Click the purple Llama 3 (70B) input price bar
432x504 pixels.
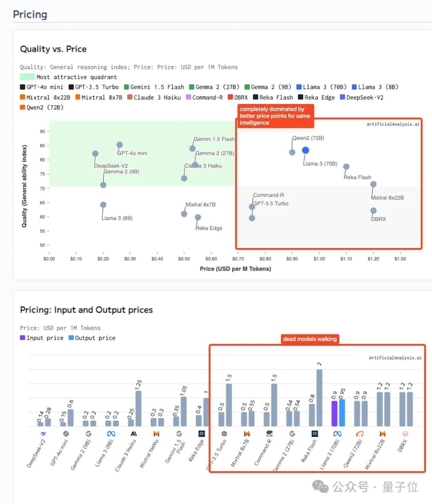point(334,413)
